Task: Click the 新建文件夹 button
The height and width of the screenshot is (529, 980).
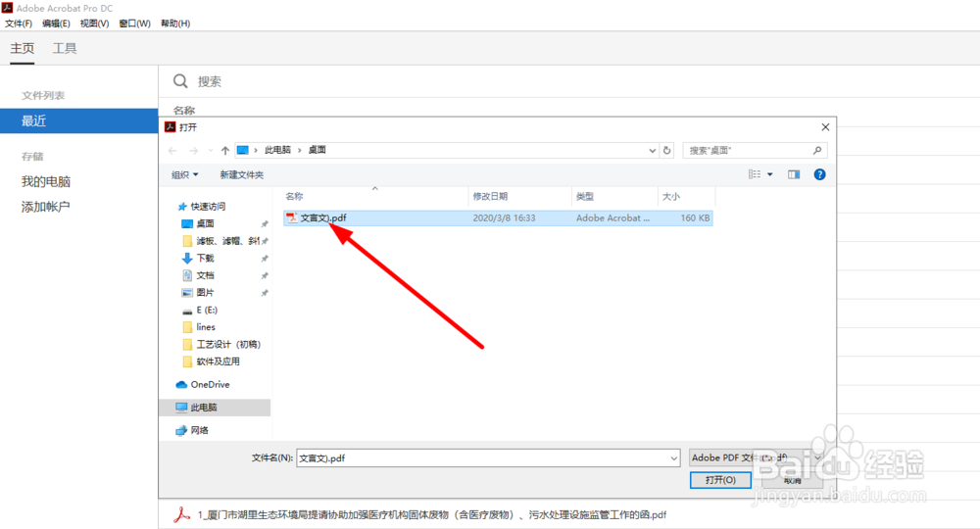Action: pyautogui.click(x=241, y=175)
